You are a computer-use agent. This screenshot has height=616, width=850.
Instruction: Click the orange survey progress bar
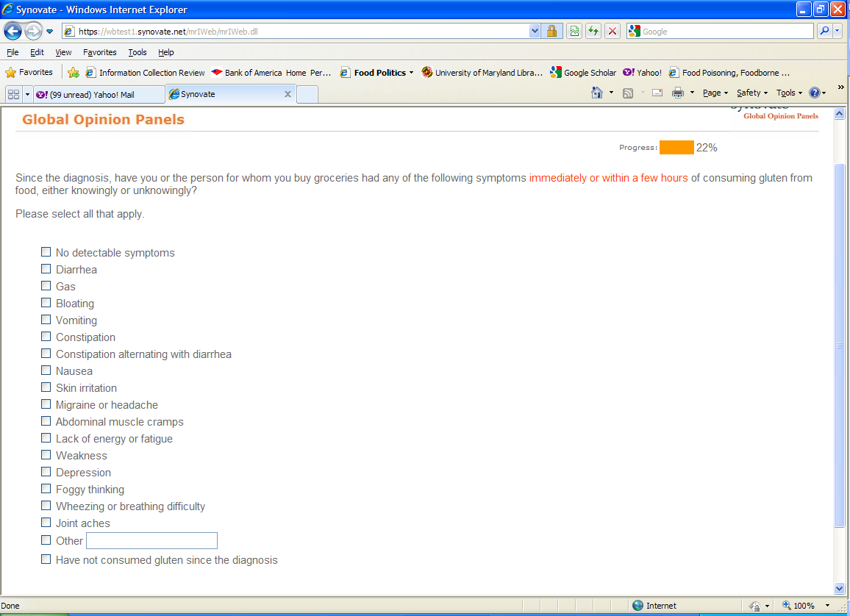coord(676,147)
